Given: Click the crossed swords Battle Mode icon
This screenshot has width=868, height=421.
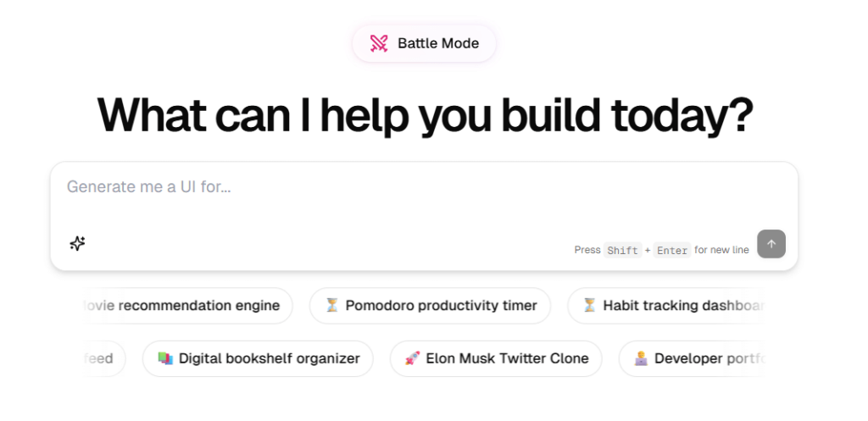Looking at the screenshot, I should 379,43.
